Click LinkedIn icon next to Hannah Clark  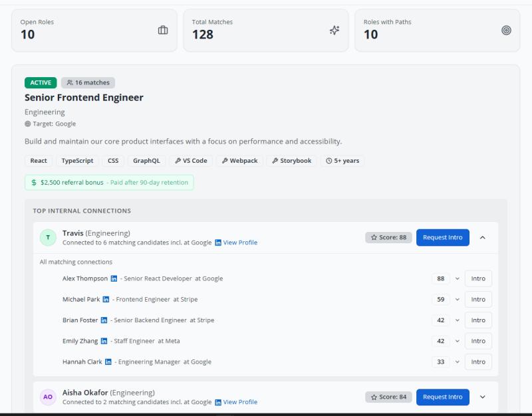108,362
